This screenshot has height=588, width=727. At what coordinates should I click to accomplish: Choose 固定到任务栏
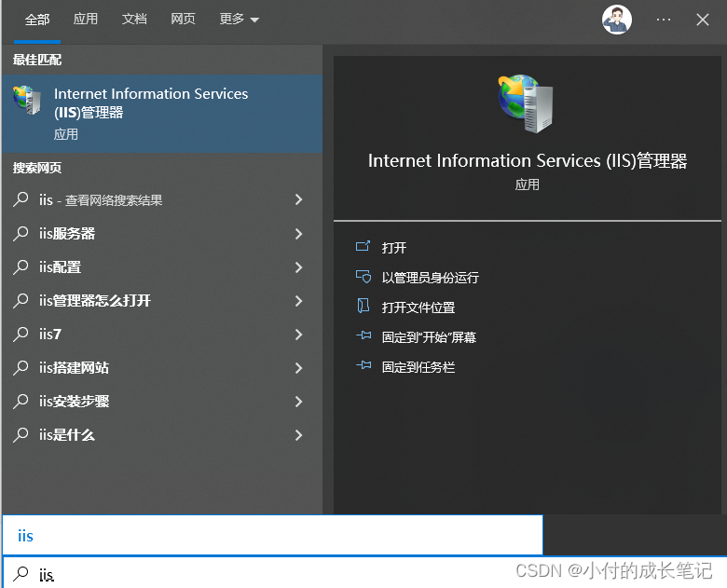coord(418,367)
